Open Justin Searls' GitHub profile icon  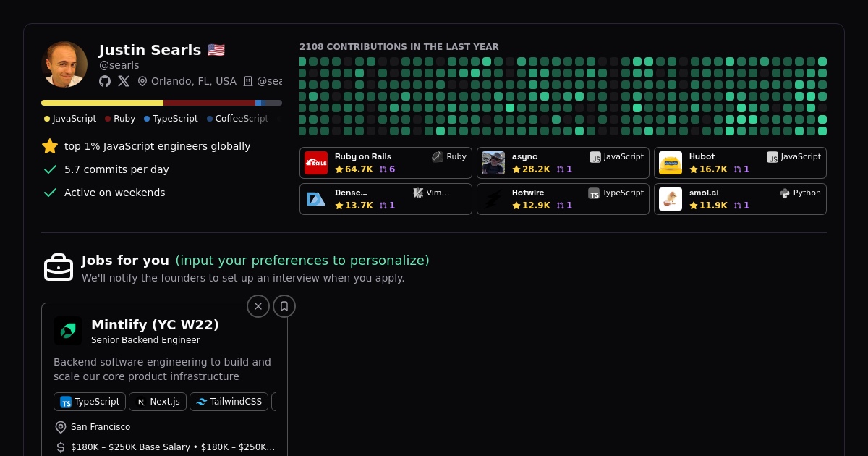(x=105, y=81)
